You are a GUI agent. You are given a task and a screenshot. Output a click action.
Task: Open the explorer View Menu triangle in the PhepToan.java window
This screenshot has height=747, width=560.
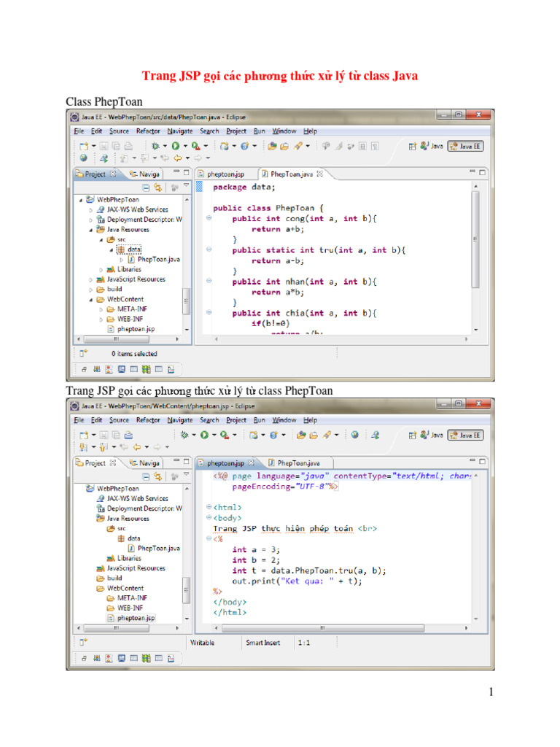(186, 186)
